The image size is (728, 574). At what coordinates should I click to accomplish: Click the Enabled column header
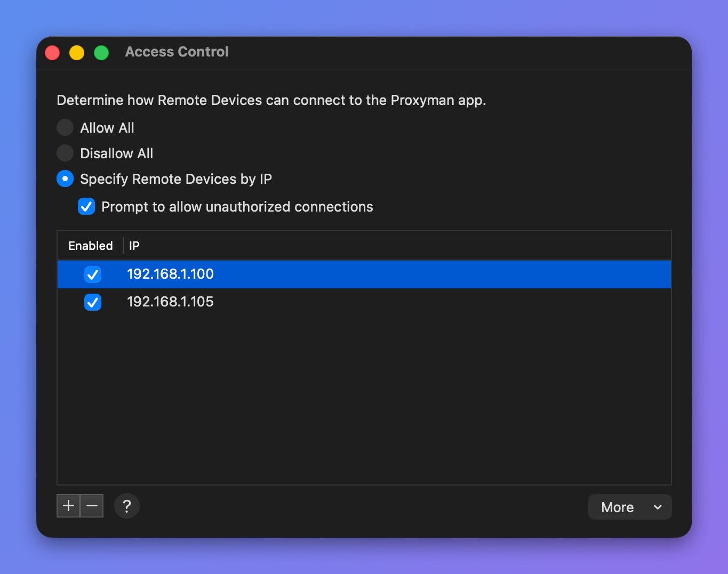point(91,246)
